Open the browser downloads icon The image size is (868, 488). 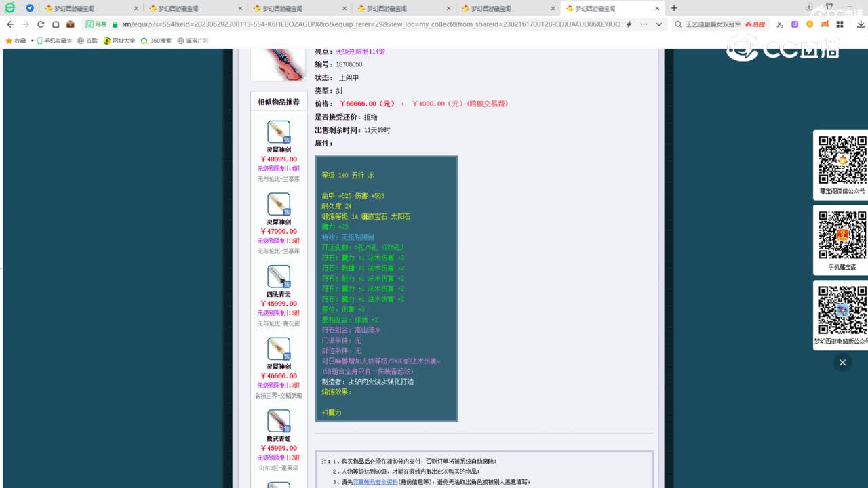[861, 25]
